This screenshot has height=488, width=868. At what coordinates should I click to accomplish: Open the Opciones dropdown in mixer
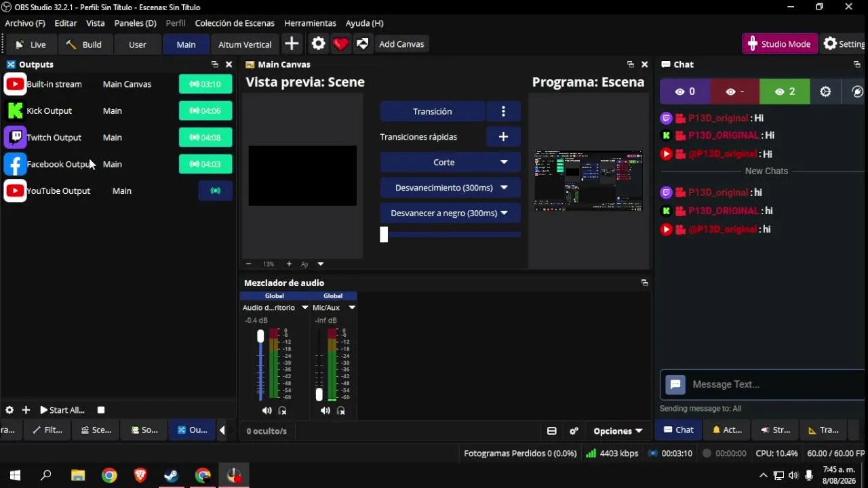[x=618, y=431]
